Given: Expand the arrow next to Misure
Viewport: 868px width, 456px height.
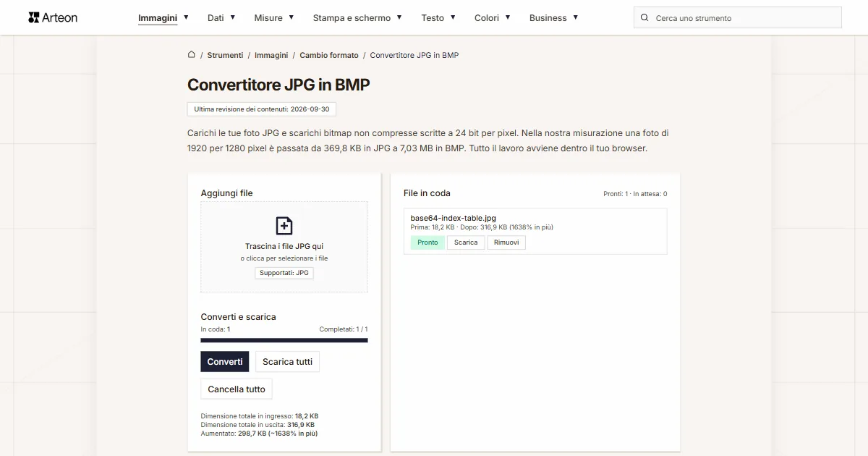Looking at the screenshot, I should (291, 17).
